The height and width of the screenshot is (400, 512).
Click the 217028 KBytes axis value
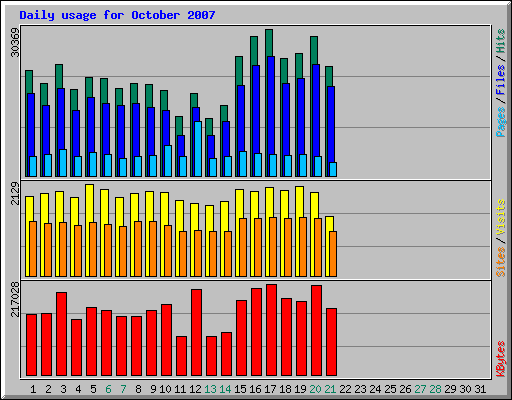tap(15, 299)
